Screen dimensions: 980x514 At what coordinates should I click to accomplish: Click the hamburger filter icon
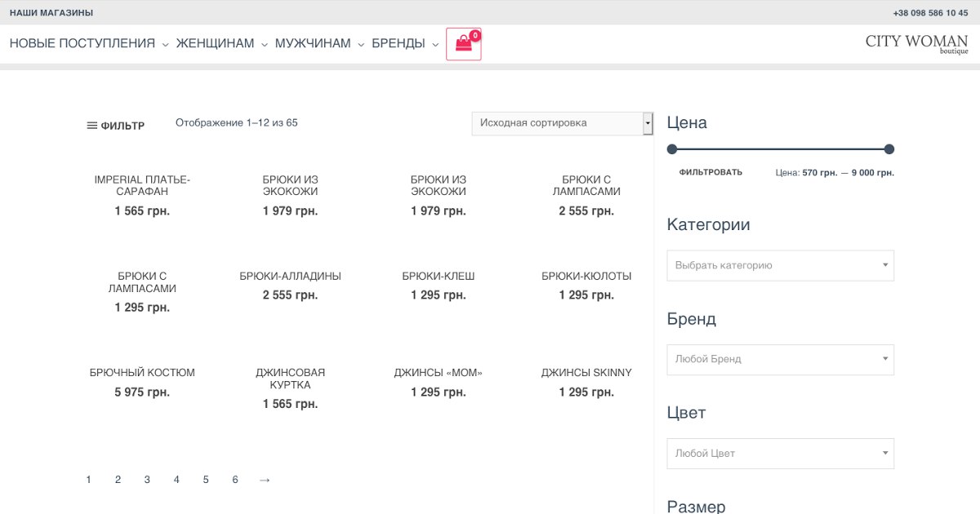(92, 126)
